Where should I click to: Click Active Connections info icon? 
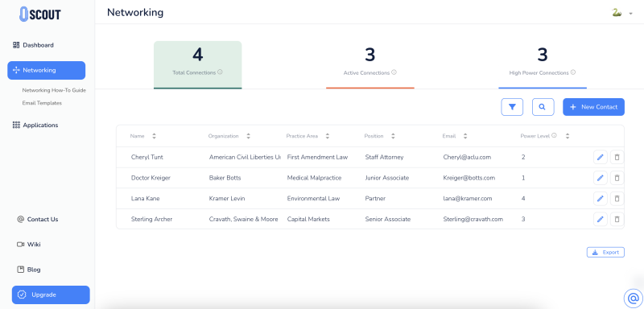click(x=394, y=72)
